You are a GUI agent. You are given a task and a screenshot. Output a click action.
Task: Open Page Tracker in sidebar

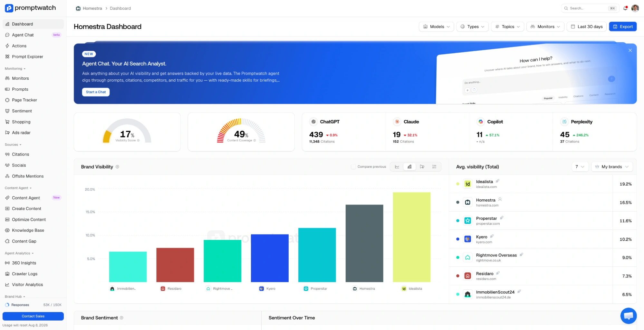(x=33, y=100)
